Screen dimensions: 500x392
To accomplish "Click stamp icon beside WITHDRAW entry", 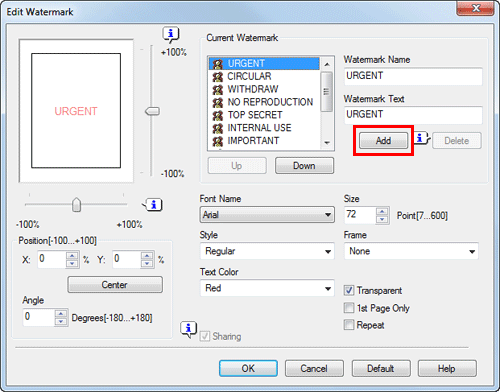I will pyautogui.click(x=218, y=89).
